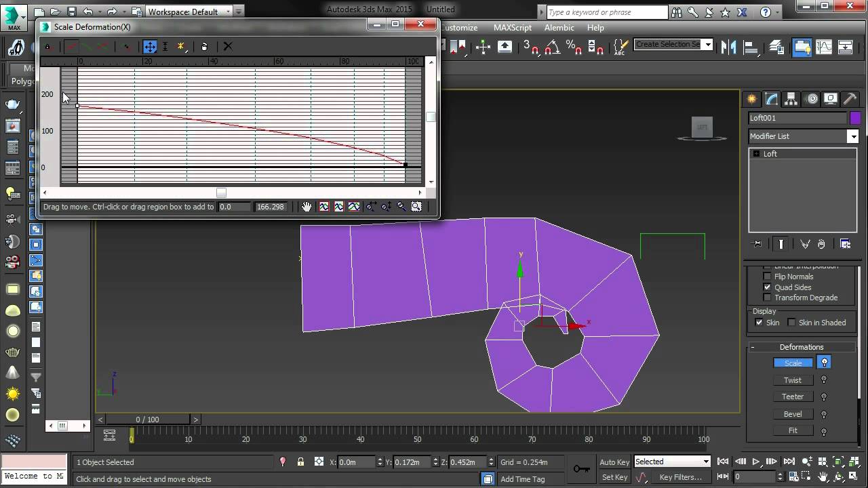Enable the Skin in Shaded checkbox

pos(791,323)
